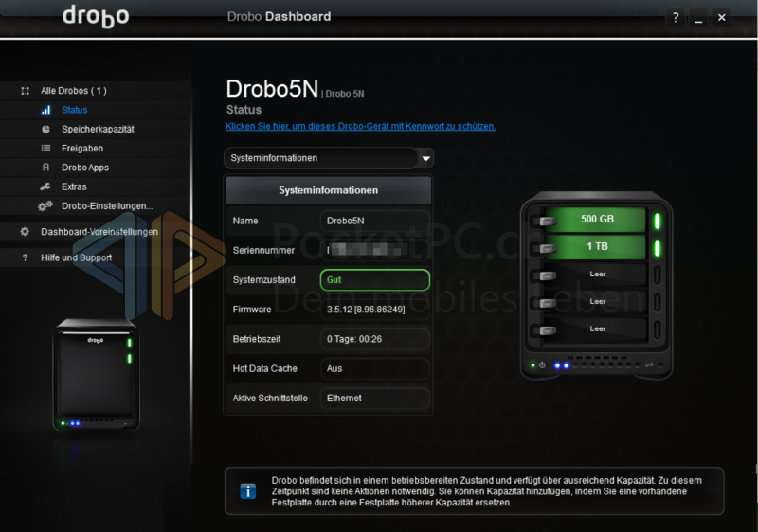
Task: Click green status light beside 500 GB bay
Action: coord(657,222)
